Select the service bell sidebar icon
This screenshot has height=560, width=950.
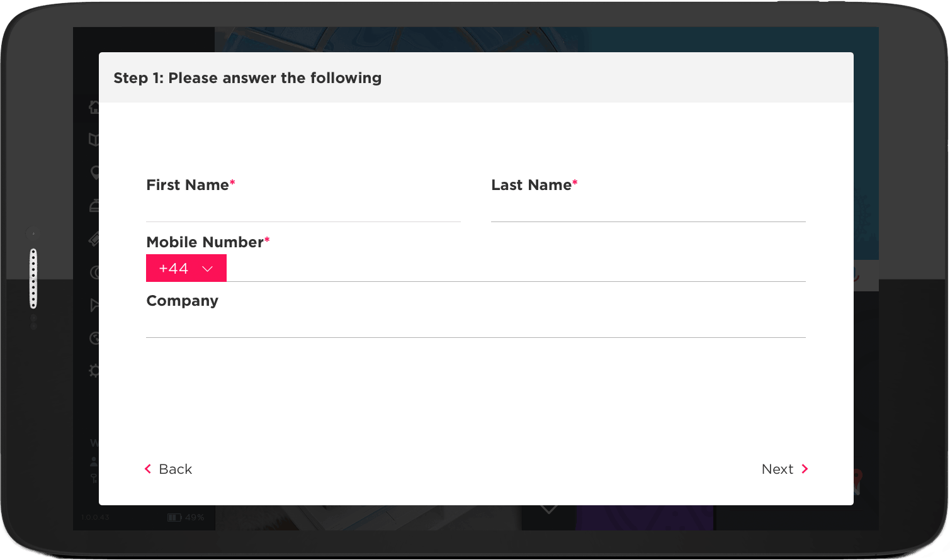(94, 206)
